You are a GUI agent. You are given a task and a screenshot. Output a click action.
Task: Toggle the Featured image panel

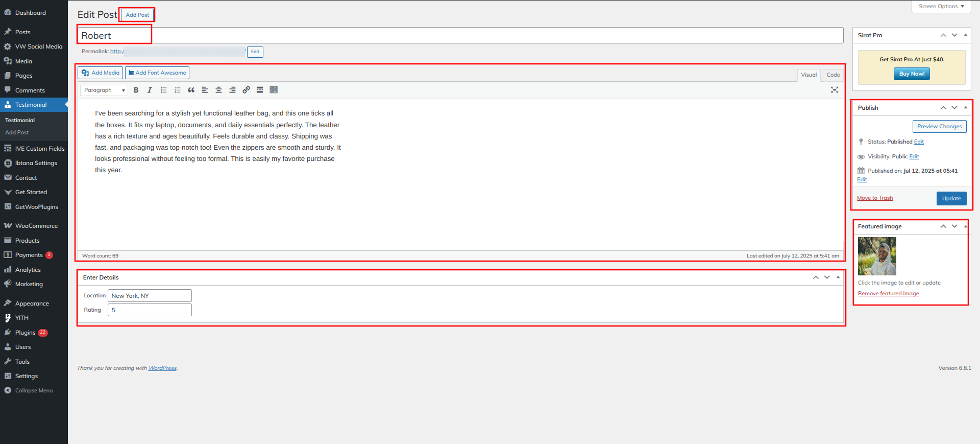pyautogui.click(x=965, y=226)
